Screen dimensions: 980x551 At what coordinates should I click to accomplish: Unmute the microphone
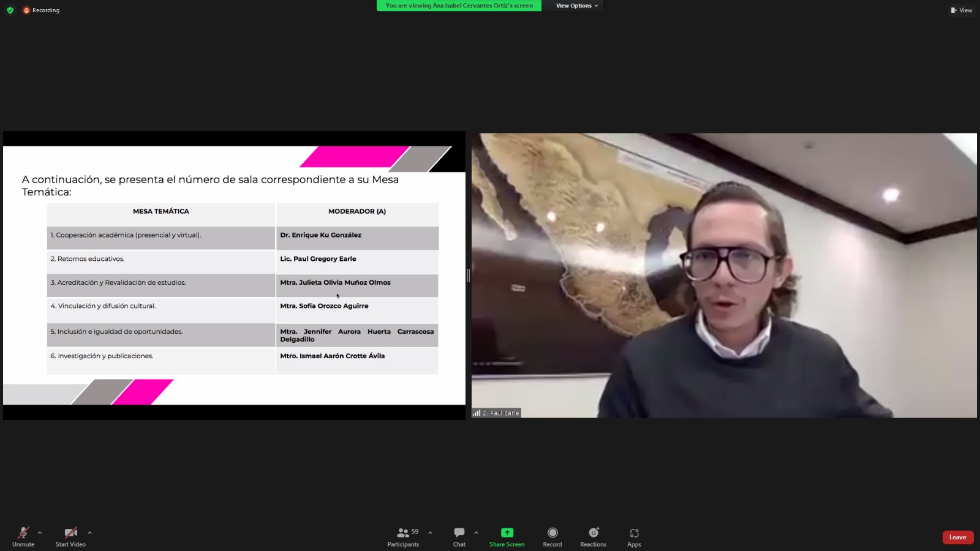[23, 536]
